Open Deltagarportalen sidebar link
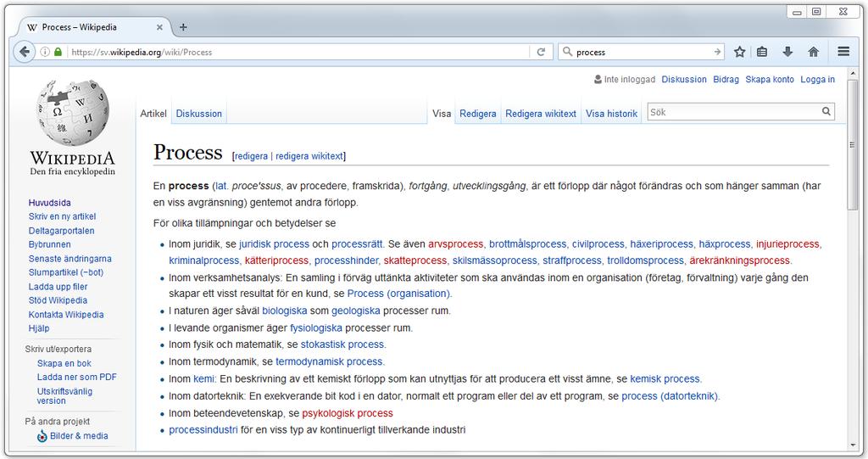This screenshot has height=459, width=868. [x=61, y=231]
